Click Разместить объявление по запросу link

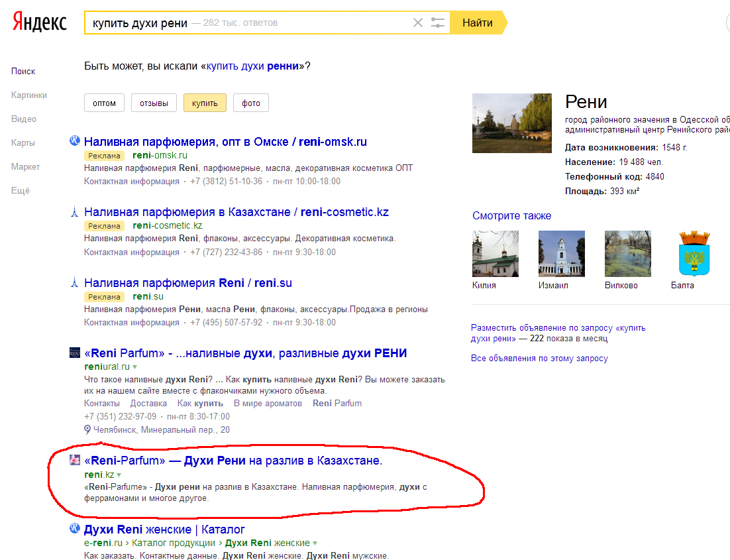558,333
